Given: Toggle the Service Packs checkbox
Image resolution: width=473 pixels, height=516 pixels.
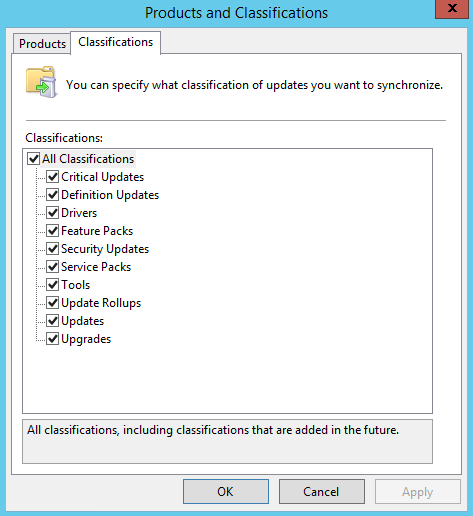Looking at the screenshot, I should coord(52,267).
